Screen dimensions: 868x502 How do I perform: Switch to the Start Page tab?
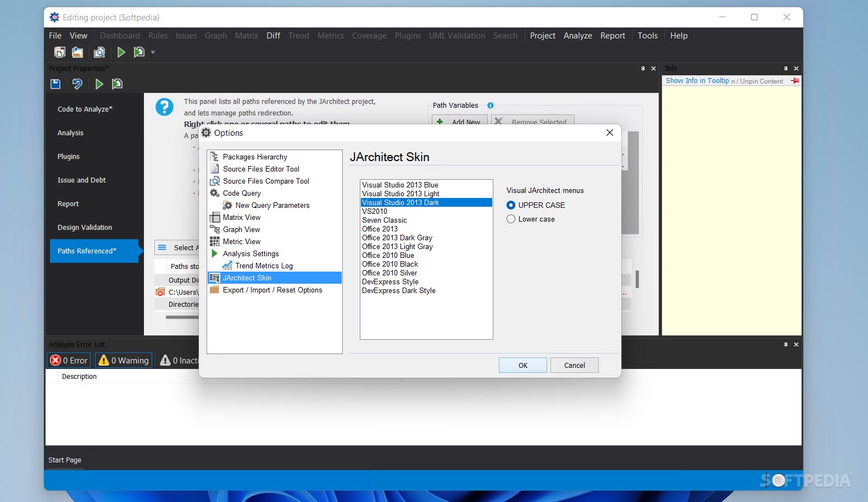[x=65, y=460]
